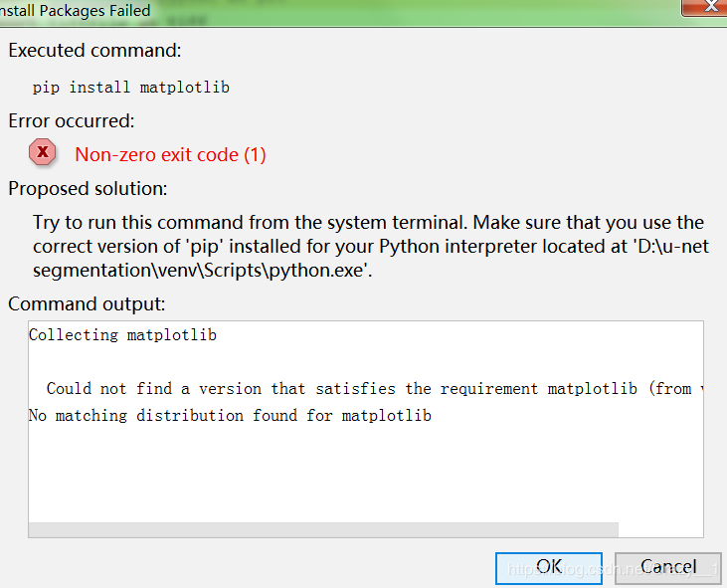Viewport: 727px width, 588px height.
Task: Click the 'Proposed solution:' label
Action: pos(88,188)
